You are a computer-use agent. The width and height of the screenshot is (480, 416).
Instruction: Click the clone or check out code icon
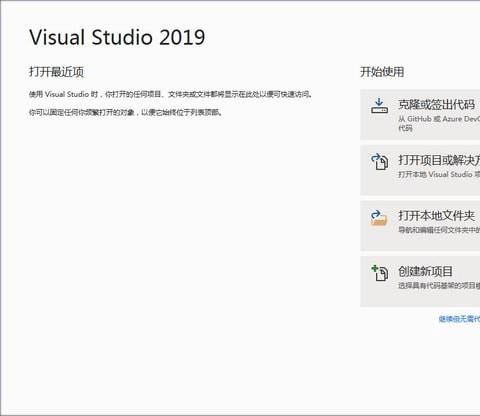point(379,106)
